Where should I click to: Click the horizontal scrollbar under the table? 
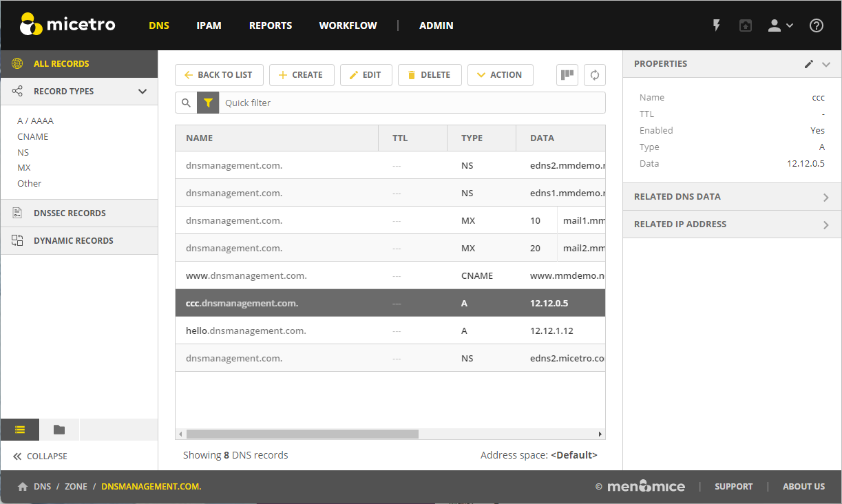[303, 434]
